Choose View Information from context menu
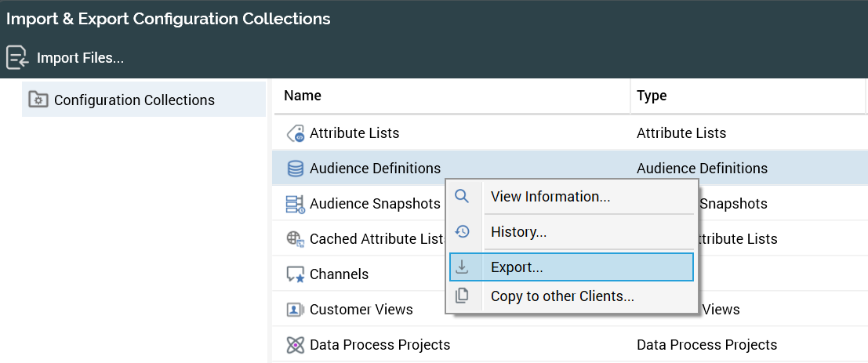 coord(550,197)
